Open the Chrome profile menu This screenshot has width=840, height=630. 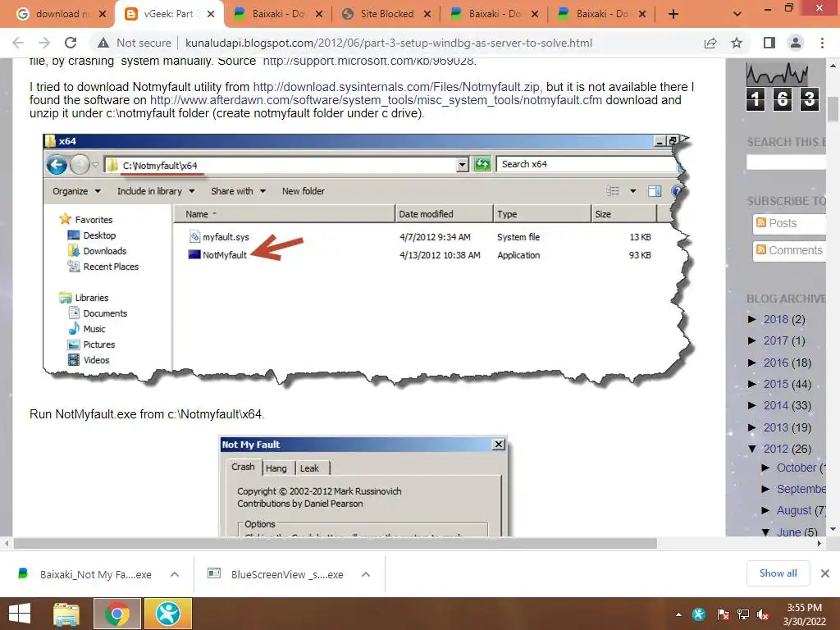pos(796,43)
